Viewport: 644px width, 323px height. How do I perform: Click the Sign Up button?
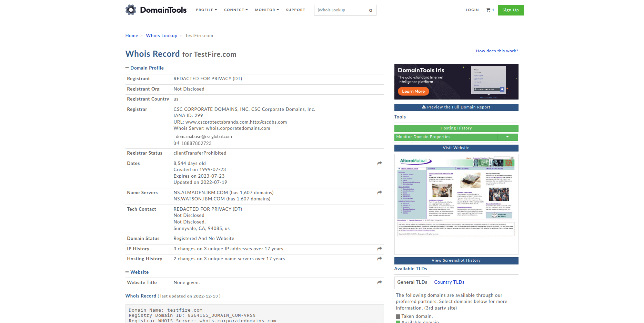pos(511,10)
